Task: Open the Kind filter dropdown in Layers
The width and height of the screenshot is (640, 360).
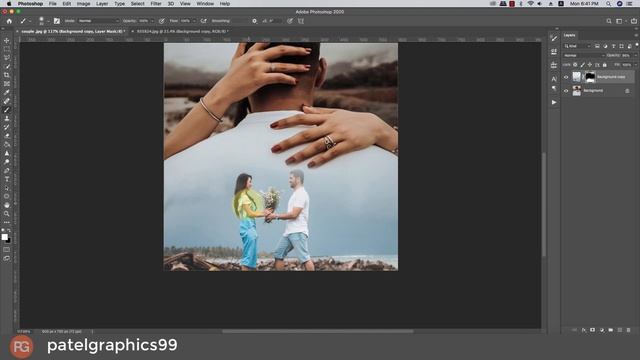Action: click(577, 46)
